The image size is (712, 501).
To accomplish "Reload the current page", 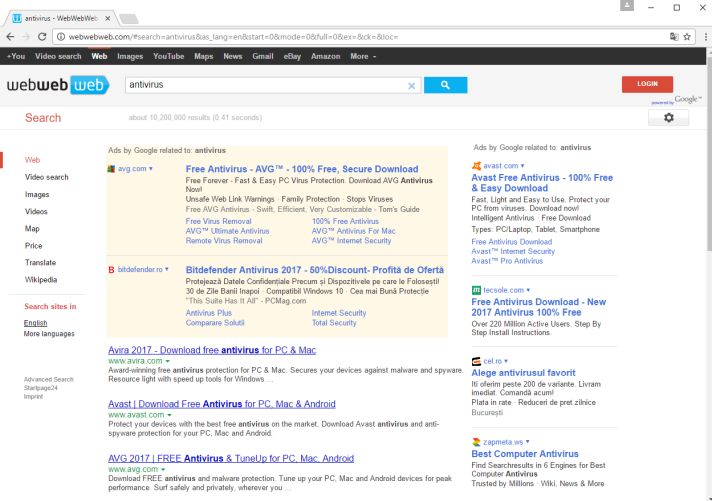I will 42,37.
